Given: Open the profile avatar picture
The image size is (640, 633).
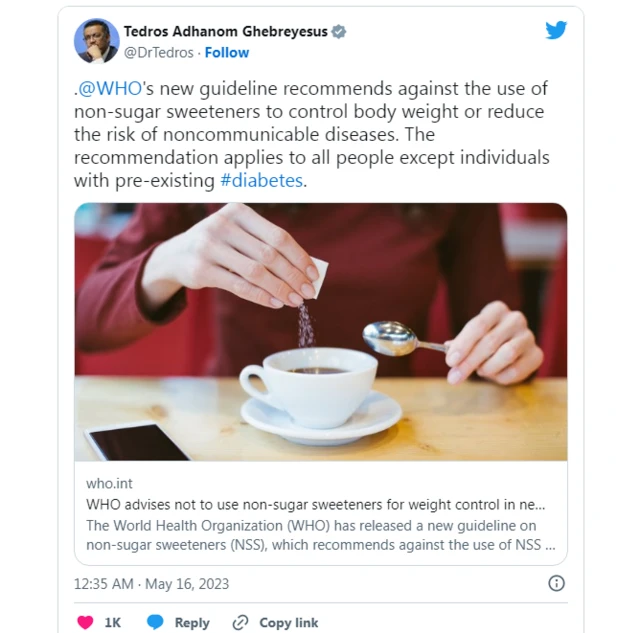Looking at the screenshot, I should tap(96, 41).
